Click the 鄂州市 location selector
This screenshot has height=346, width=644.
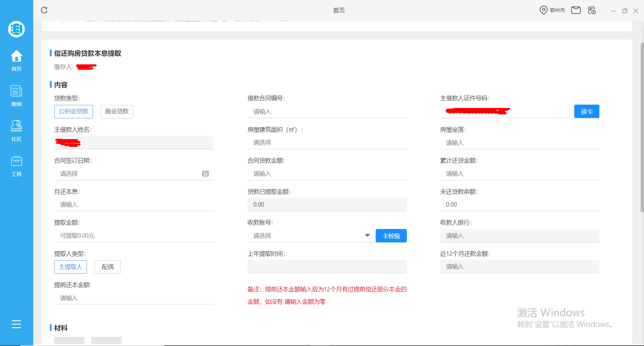coord(552,10)
